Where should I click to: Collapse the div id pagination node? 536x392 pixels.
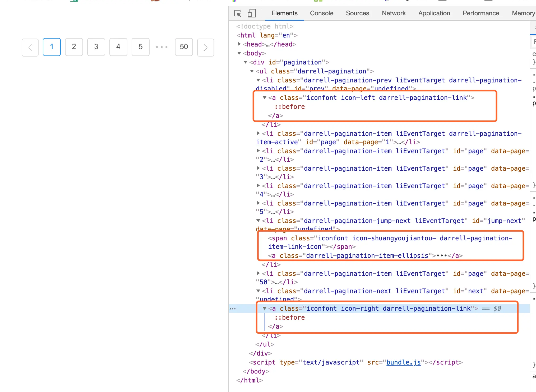(246, 62)
